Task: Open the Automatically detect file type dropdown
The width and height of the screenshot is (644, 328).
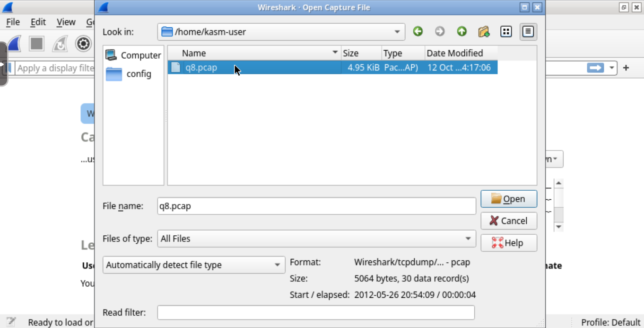Action: point(277,265)
